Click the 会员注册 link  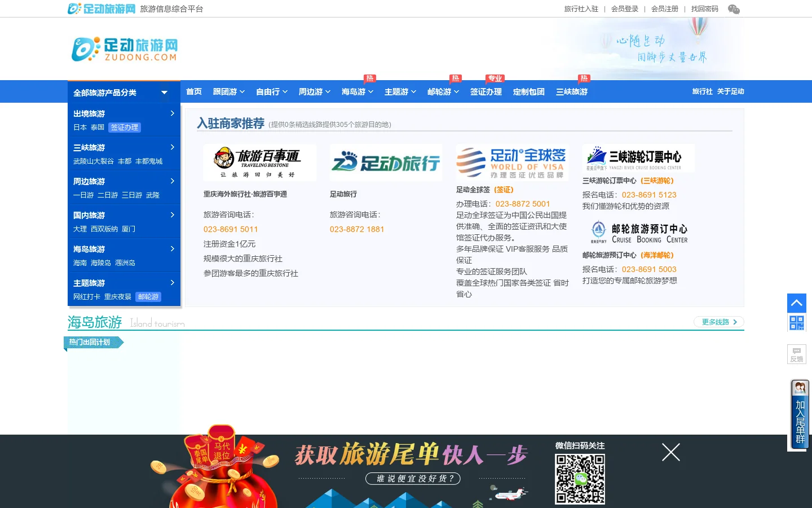[x=665, y=9]
